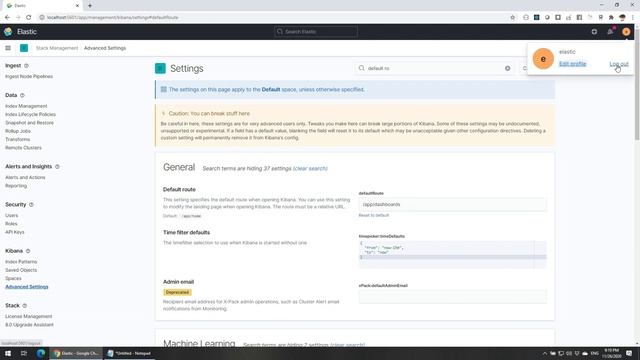Image resolution: width=640 pixels, height=360 pixels.
Task: Open the newsfeed bell icon
Action: (x=610, y=31)
